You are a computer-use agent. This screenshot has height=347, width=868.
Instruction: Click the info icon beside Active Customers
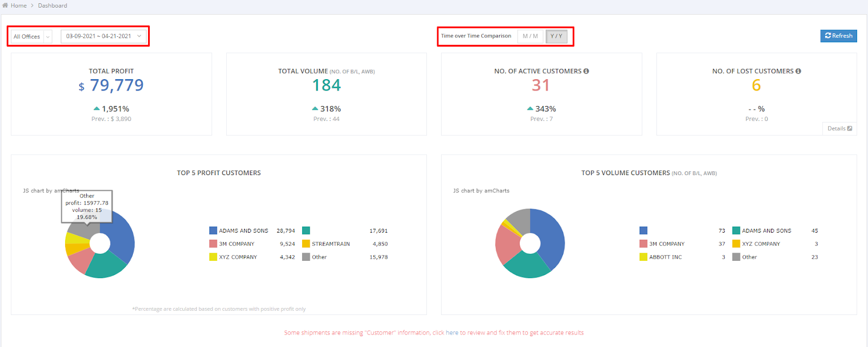pos(586,71)
